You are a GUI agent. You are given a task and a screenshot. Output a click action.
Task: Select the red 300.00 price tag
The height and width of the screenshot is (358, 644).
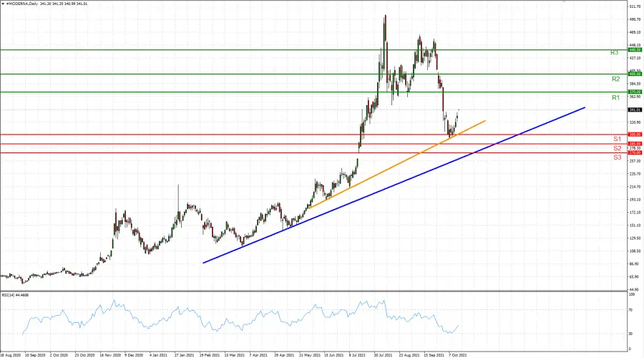[635, 135]
